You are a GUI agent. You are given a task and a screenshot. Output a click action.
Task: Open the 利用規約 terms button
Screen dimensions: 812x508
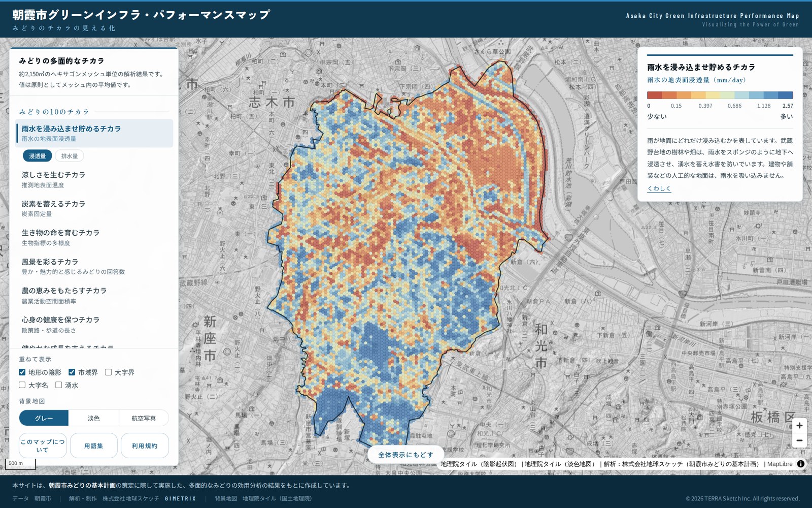click(x=145, y=446)
